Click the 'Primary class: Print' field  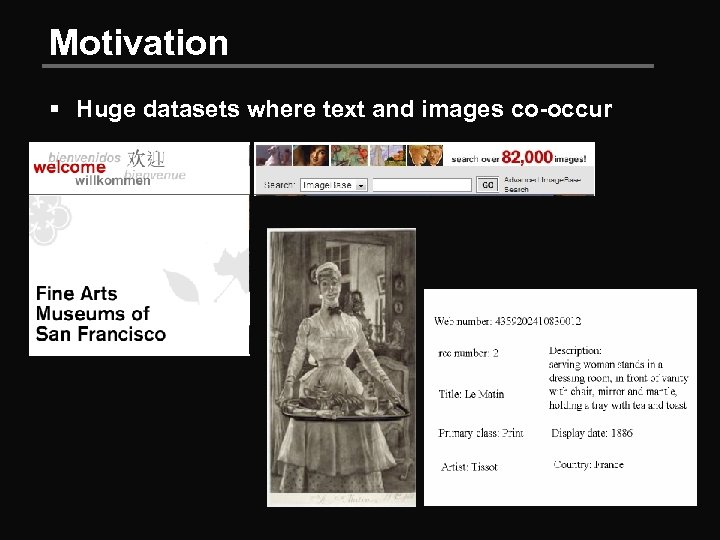point(481,433)
